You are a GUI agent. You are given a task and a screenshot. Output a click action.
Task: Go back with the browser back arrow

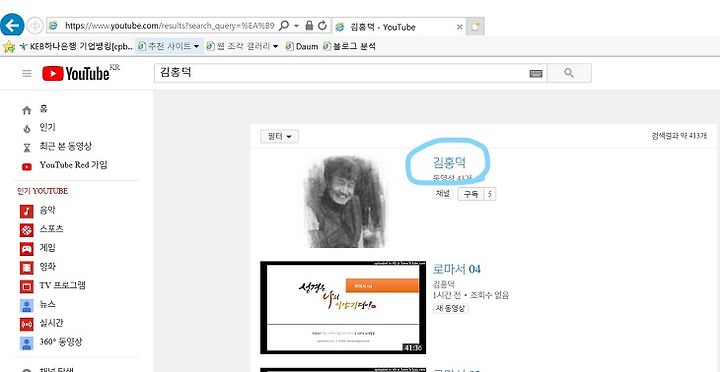12,25
